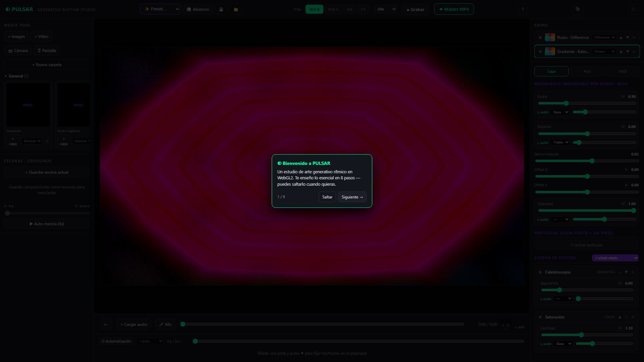Click the Máster MP4 export button
644x362 pixels.
click(454, 9)
